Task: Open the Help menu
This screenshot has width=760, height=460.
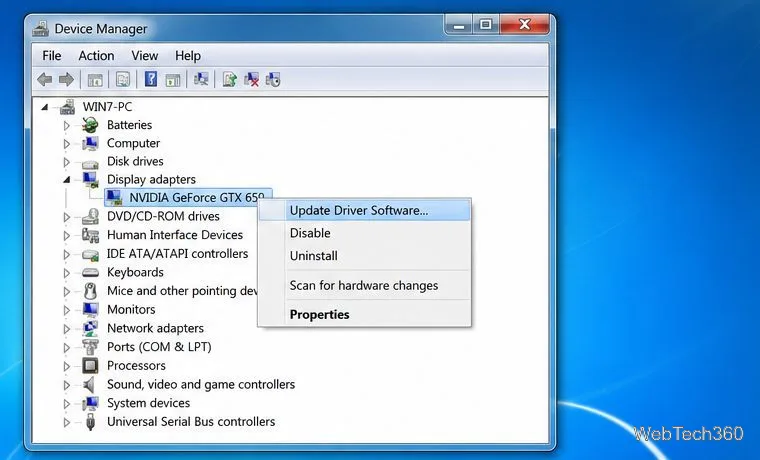Action: tap(188, 56)
